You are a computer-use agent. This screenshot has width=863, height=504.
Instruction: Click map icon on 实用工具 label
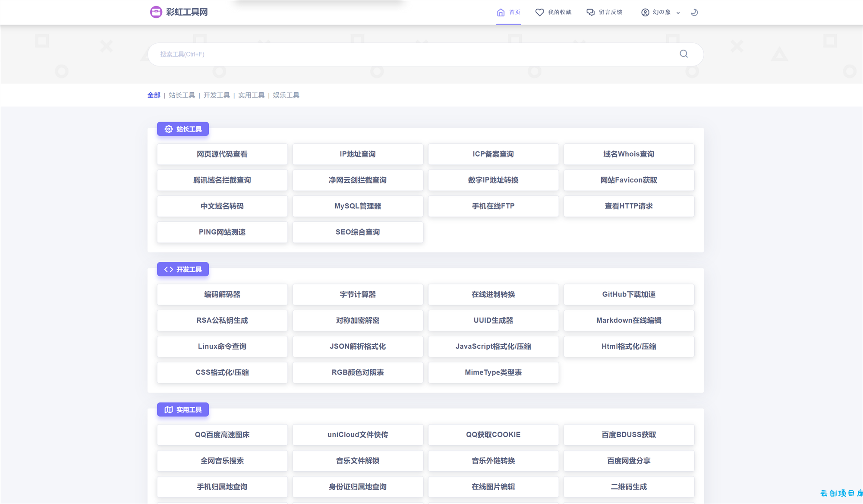pyautogui.click(x=169, y=409)
